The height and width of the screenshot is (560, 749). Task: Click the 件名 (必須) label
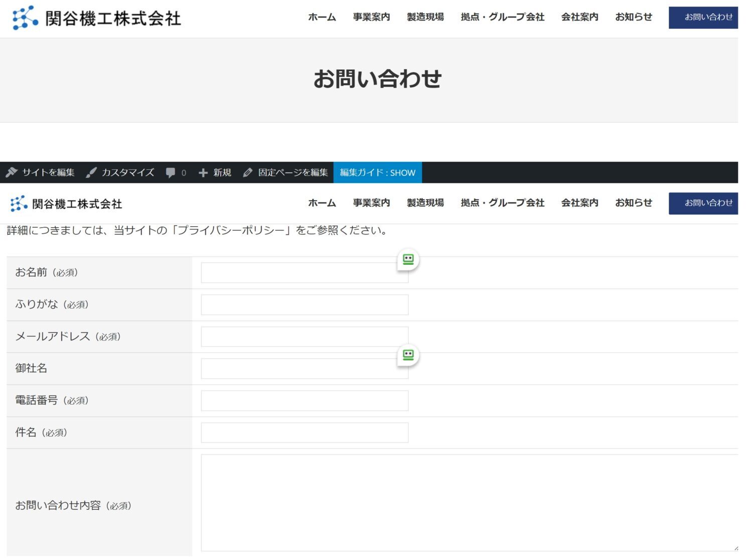(41, 432)
